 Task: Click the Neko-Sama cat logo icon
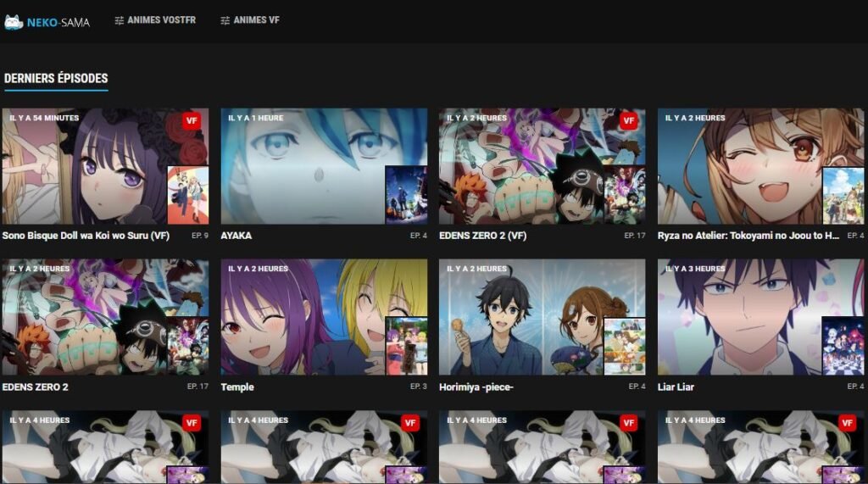(13, 22)
